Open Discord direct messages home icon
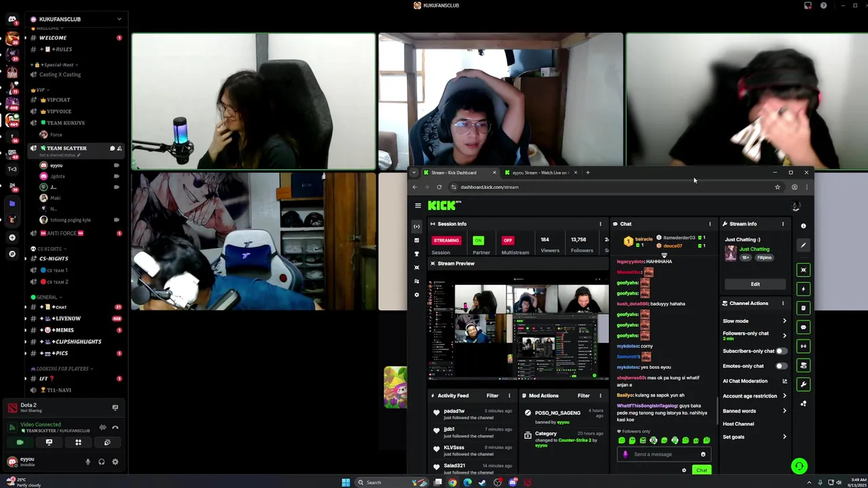This screenshot has height=488, width=868. click(12, 19)
